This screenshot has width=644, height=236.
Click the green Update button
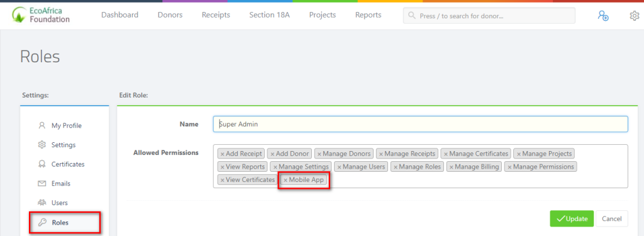click(572, 219)
